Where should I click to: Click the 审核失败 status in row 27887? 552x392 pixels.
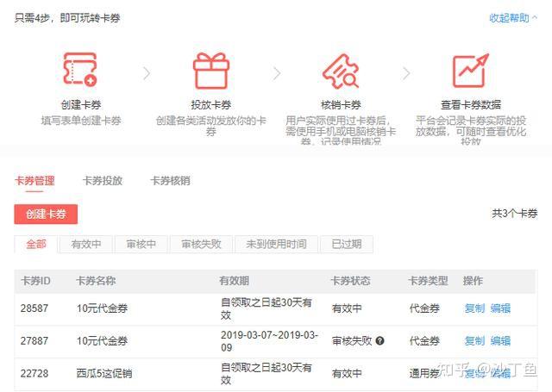[x=352, y=340]
